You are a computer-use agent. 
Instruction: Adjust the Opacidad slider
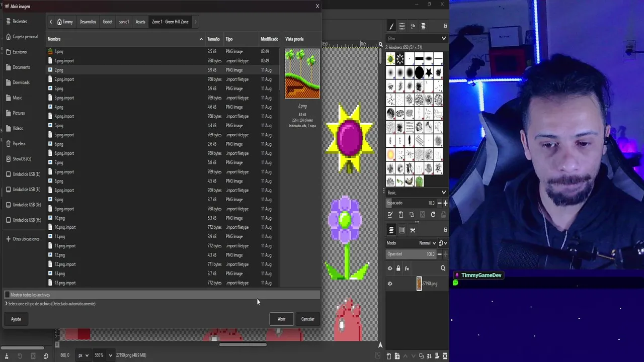[411, 254]
